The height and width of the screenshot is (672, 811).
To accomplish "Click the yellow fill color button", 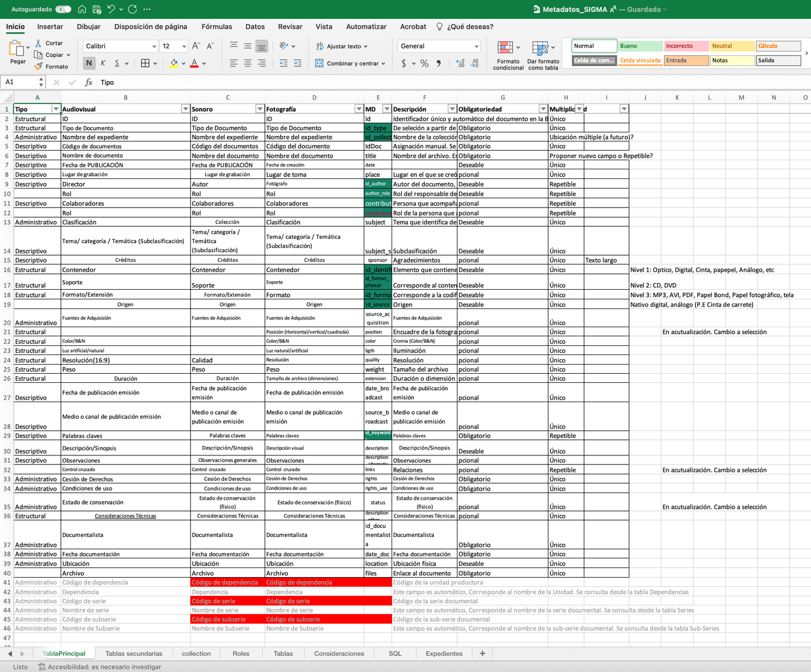I will click(x=174, y=63).
